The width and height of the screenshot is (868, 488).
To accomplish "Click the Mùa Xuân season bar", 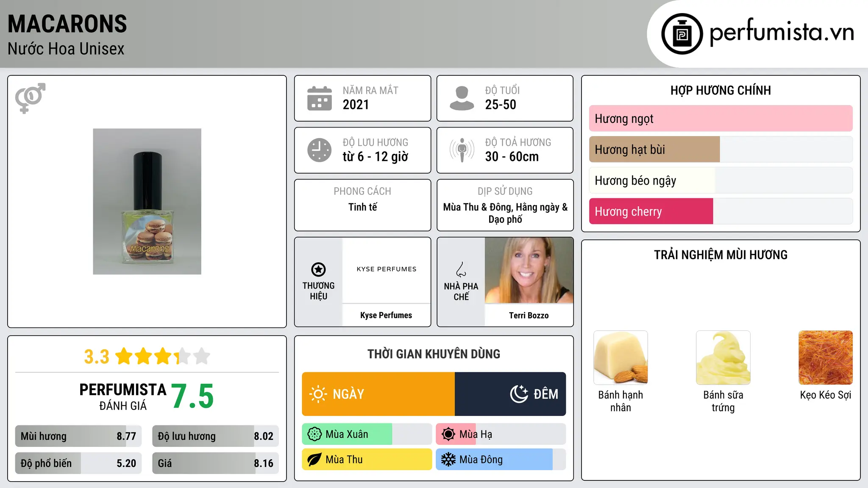I will coord(367,434).
